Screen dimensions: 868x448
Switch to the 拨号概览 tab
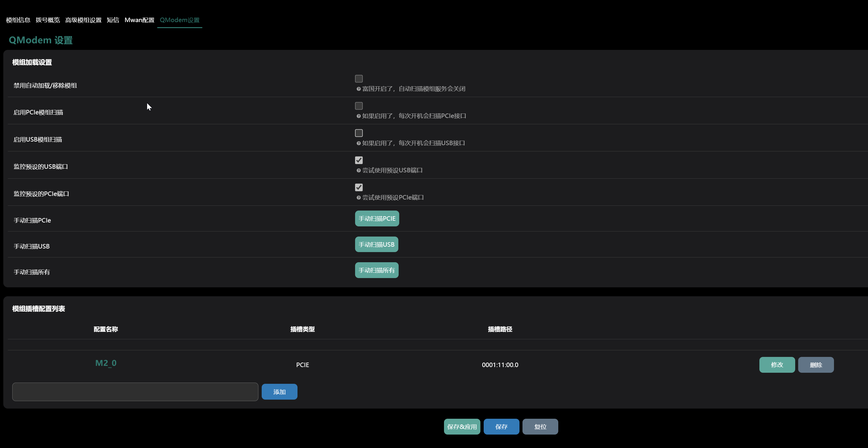click(48, 20)
